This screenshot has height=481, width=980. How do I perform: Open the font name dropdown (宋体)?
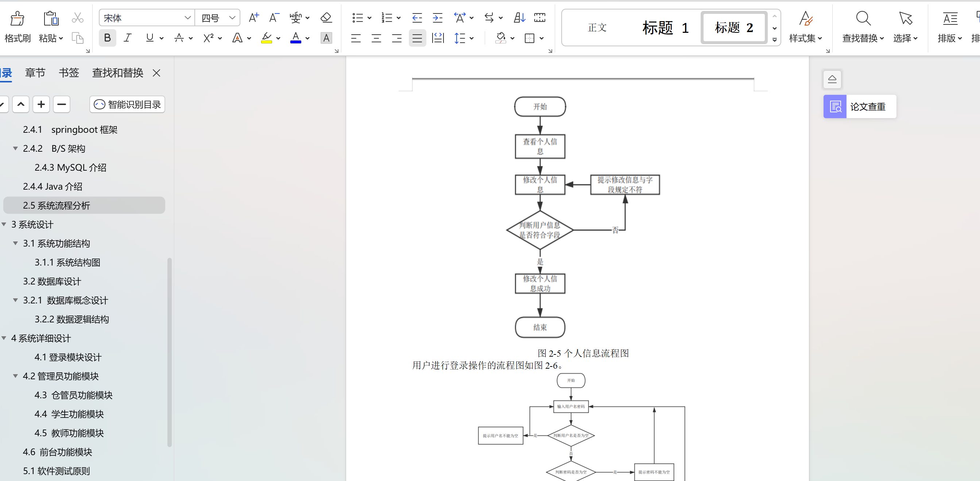point(187,18)
